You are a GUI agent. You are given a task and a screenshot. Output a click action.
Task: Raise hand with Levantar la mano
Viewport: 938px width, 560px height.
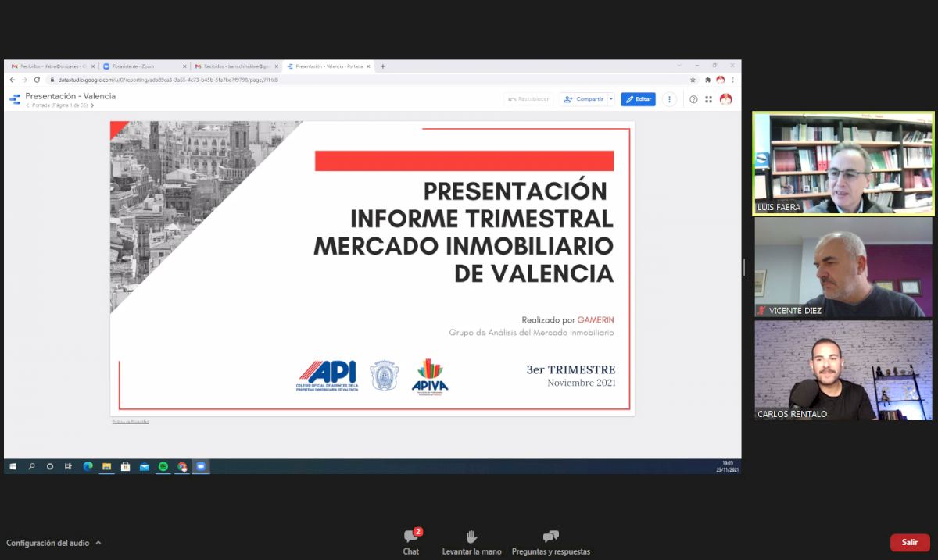471,540
